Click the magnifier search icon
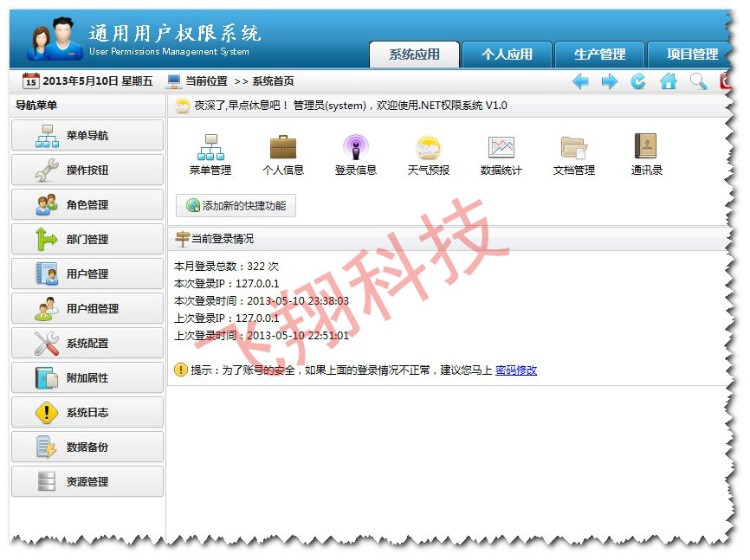This screenshot has height=560, width=750. tap(698, 82)
